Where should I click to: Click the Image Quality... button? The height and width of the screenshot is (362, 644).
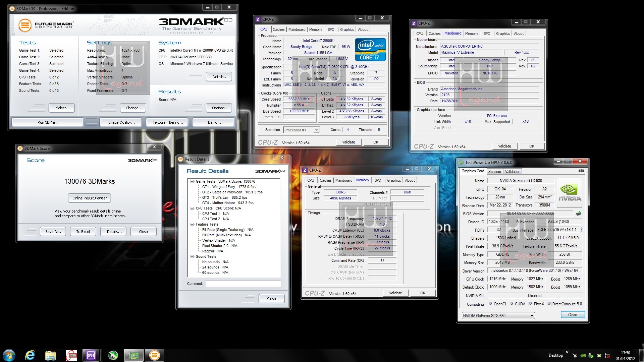point(121,122)
